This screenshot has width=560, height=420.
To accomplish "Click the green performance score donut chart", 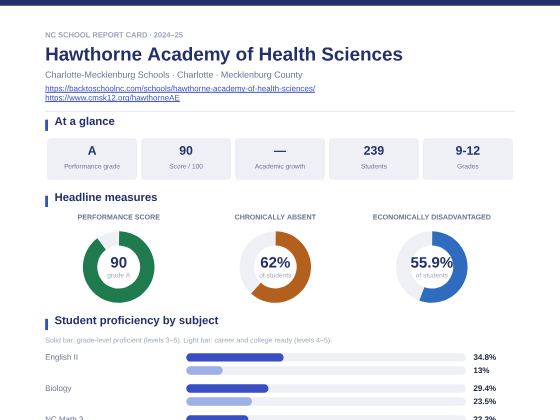I will [119, 267].
